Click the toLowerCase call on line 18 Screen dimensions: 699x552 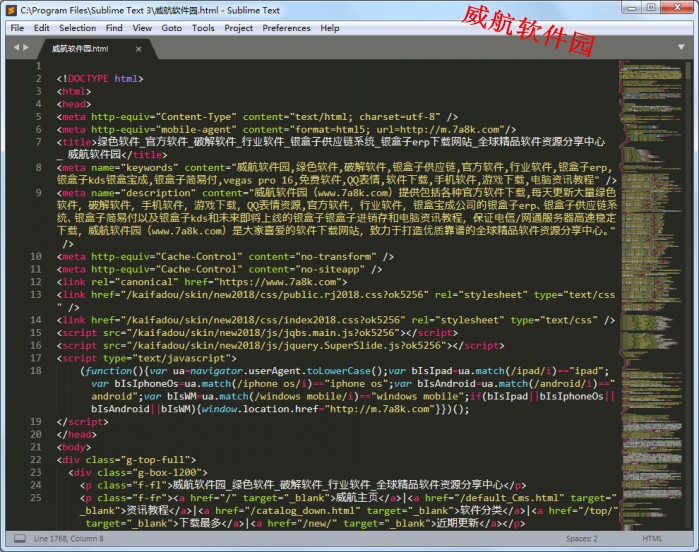(338, 371)
